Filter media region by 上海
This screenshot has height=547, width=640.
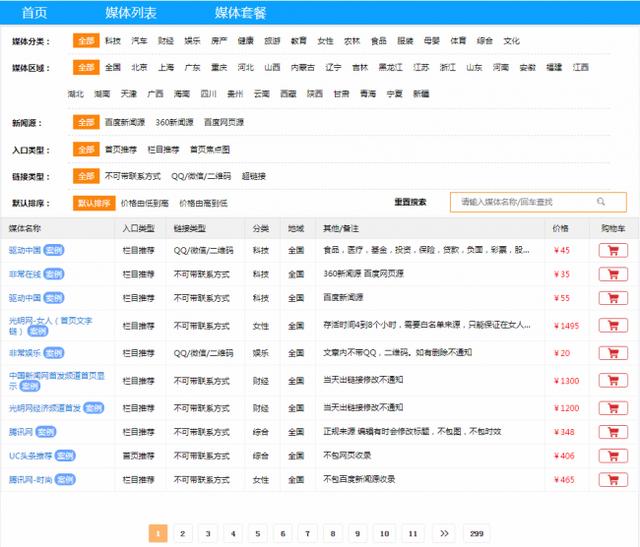(166, 67)
